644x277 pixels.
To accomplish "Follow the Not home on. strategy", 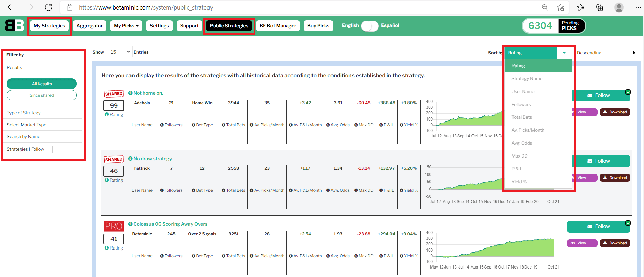I will tap(601, 95).
